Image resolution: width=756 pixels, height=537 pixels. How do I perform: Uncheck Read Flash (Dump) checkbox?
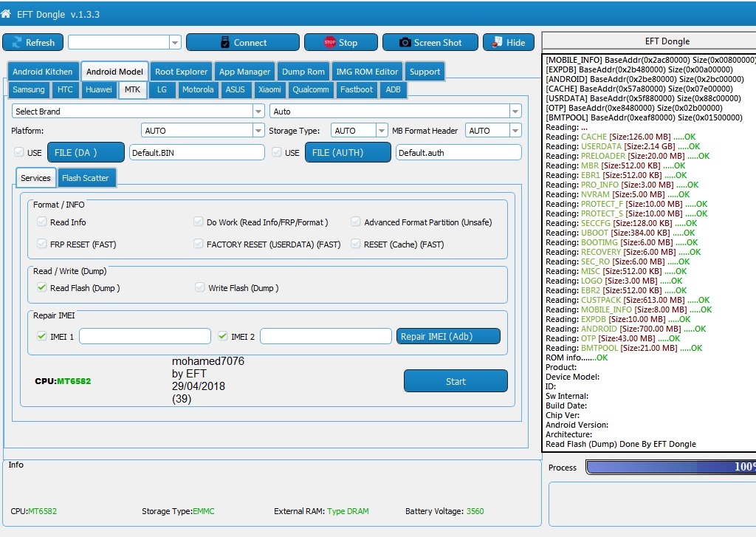coord(41,287)
